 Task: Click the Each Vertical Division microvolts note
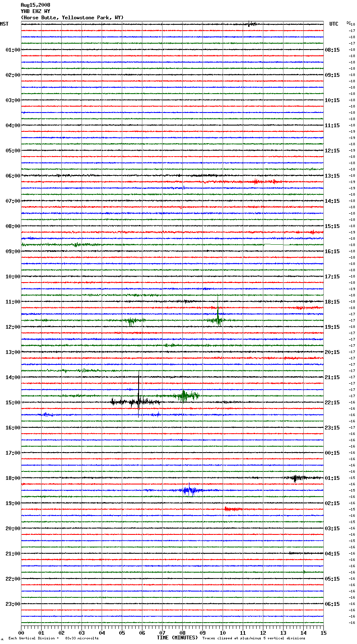point(54,639)
